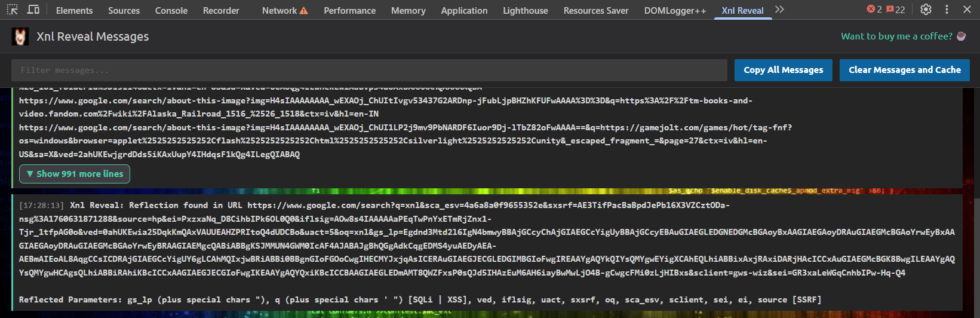Select the Xnl Reveal tab
This screenshot has height=318, width=980.
[x=742, y=10]
